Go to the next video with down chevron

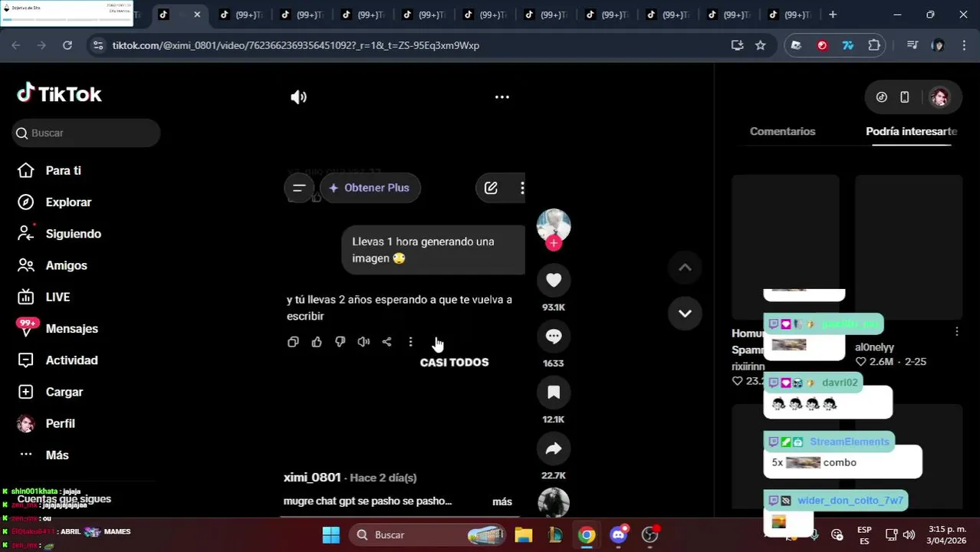[685, 314]
